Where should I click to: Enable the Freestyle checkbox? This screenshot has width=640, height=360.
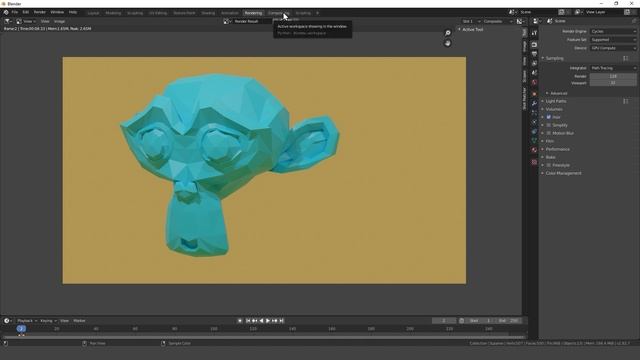tap(549, 165)
